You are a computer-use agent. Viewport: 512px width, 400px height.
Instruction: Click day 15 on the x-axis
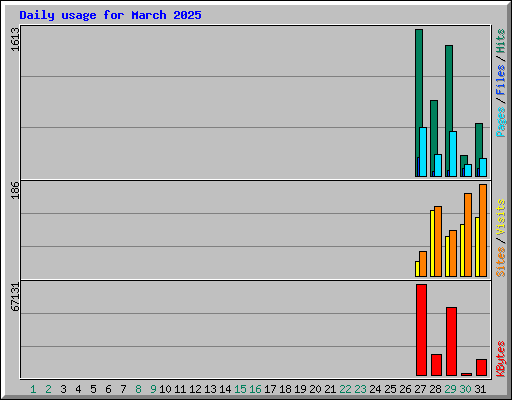240,389
